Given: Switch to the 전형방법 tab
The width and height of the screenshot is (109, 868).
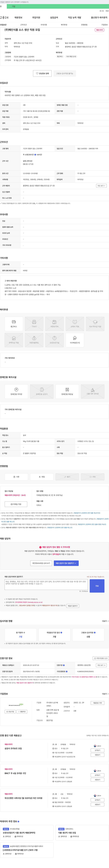Looking at the screenshot, I should (84, 25).
